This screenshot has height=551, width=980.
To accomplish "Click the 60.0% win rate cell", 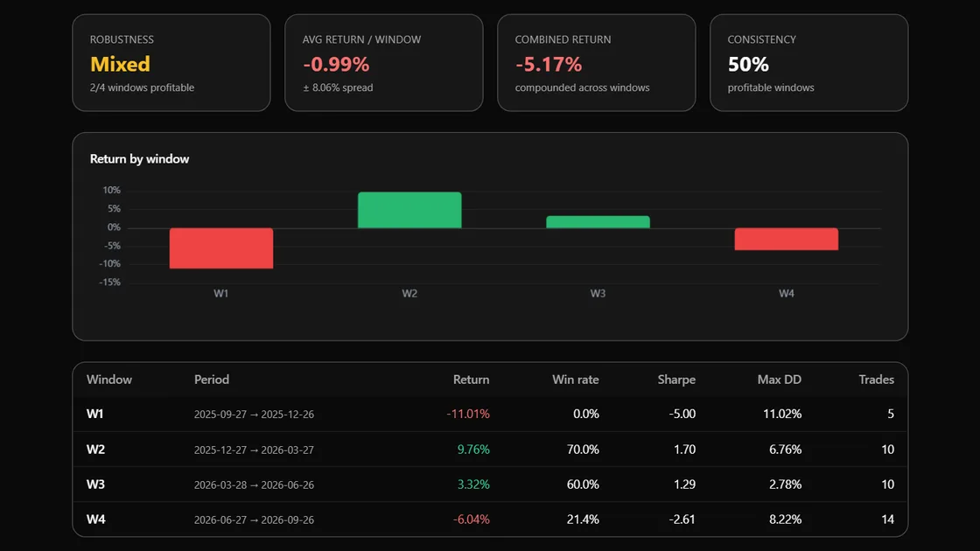I will pyautogui.click(x=583, y=485).
